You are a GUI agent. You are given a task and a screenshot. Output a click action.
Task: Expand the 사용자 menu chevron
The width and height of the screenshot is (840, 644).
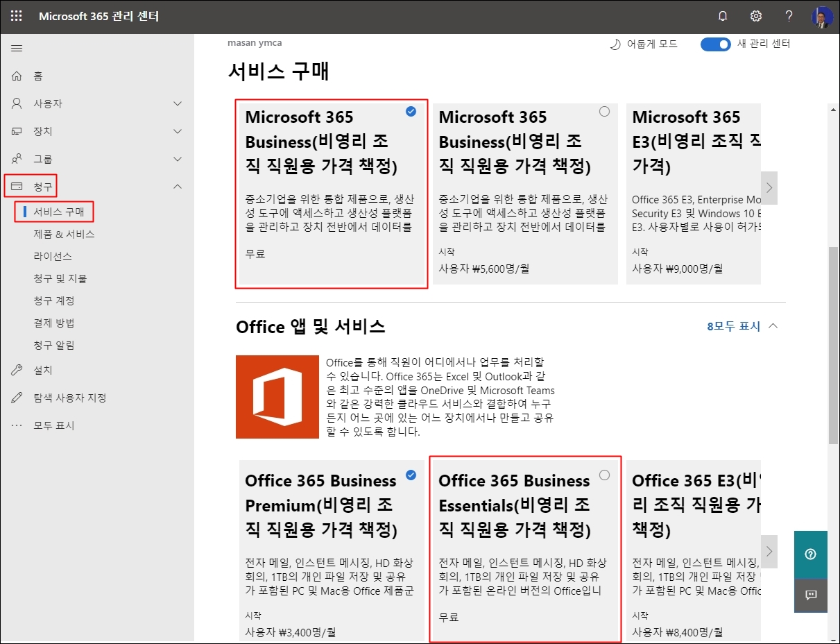click(178, 103)
